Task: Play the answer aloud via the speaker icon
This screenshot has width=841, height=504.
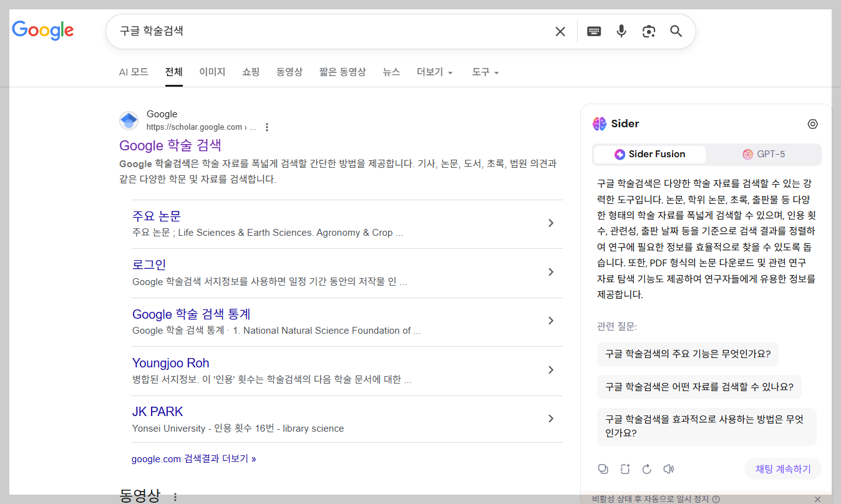Action: click(668, 468)
